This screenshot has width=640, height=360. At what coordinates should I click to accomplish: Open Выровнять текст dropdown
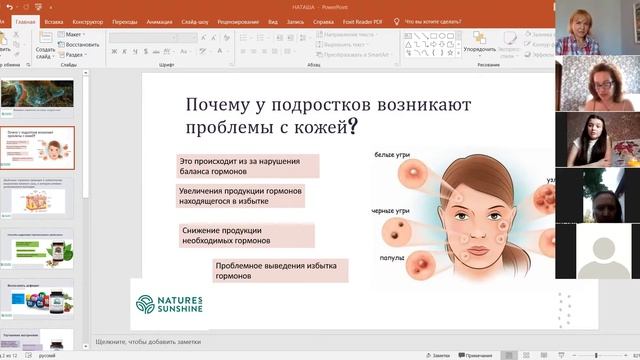pos(342,44)
